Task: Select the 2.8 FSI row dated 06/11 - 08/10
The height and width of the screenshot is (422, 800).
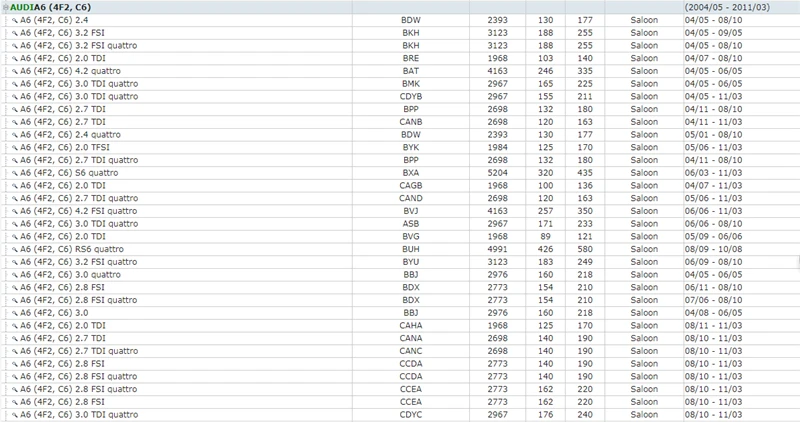Action: pyautogui.click(x=400, y=287)
